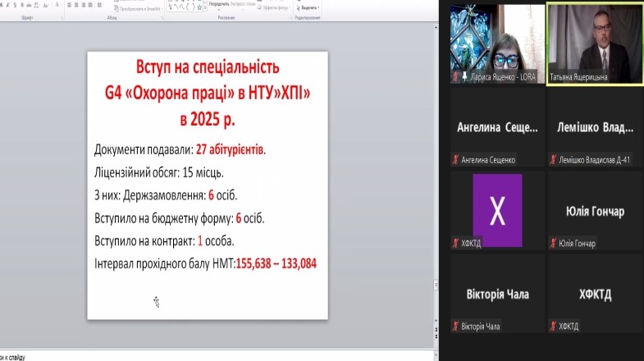Click muted mic icon on bottom-right ХФКТД tile
This screenshot has height=361, width=644.
pos(553,327)
